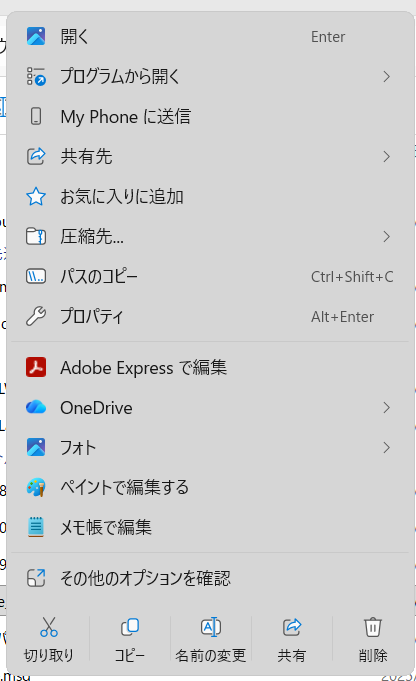Click the Paint palette icon
This screenshot has height=681, width=416.
[36, 487]
